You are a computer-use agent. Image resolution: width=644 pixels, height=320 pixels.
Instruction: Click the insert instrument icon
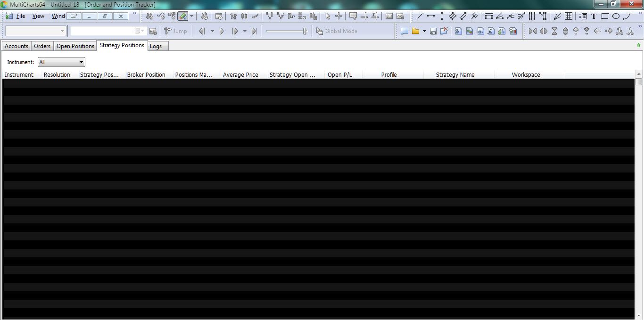point(150,16)
